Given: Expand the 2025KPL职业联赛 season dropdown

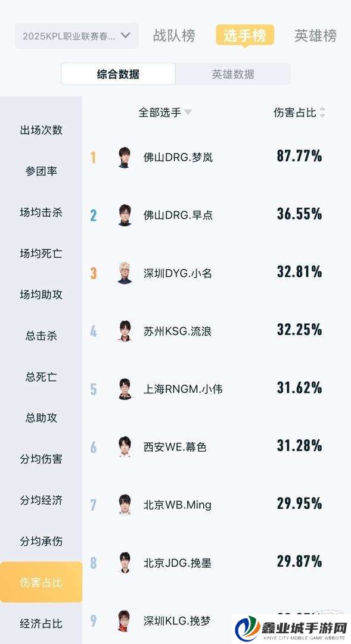Looking at the screenshot, I should 77,36.
